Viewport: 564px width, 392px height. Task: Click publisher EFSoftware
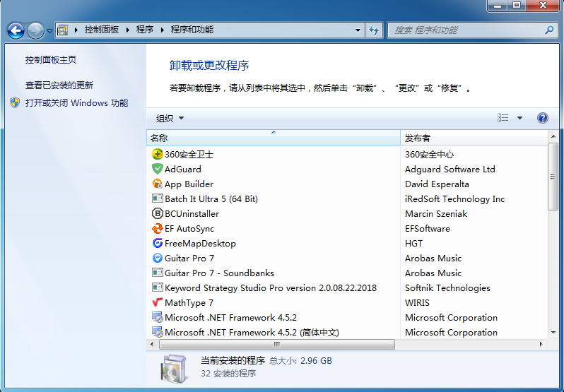click(x=428, y=229)
